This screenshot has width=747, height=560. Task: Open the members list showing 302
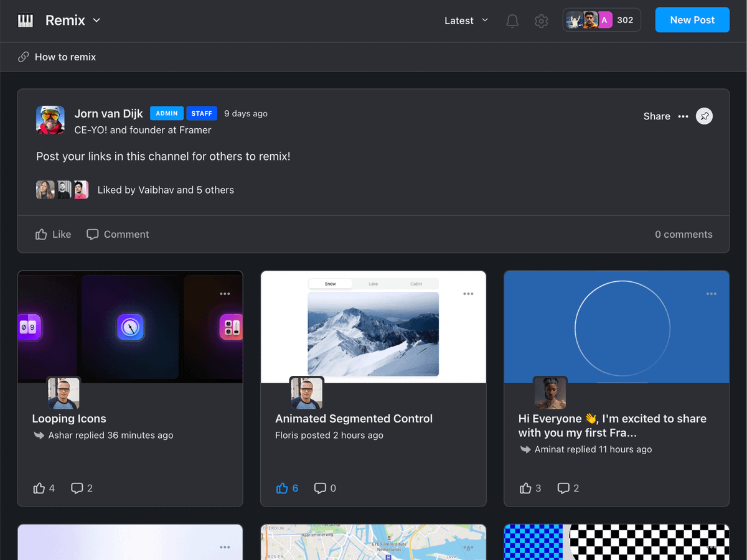601,21
